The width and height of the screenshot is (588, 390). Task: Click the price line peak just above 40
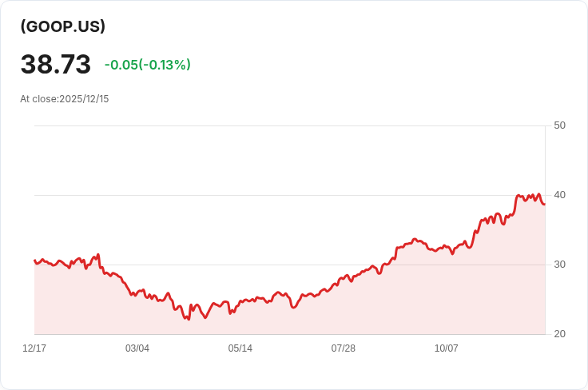pos(539,194)
